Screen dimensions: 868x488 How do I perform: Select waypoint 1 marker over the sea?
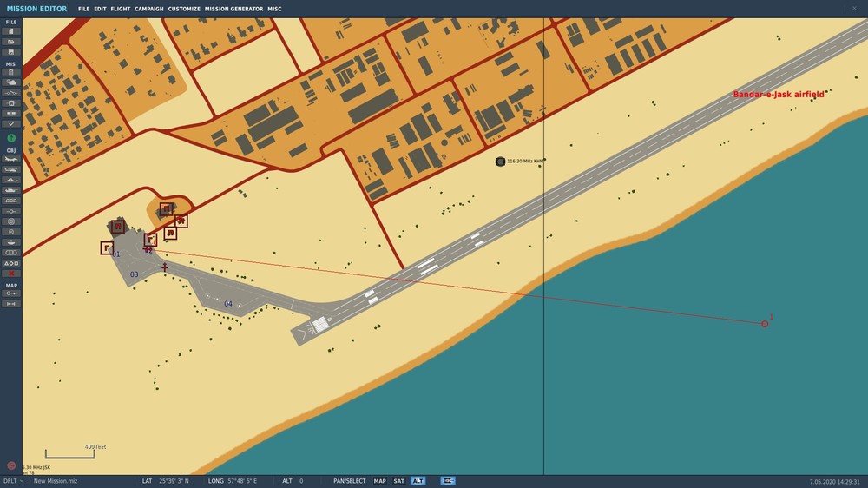(x=765, y=324)
